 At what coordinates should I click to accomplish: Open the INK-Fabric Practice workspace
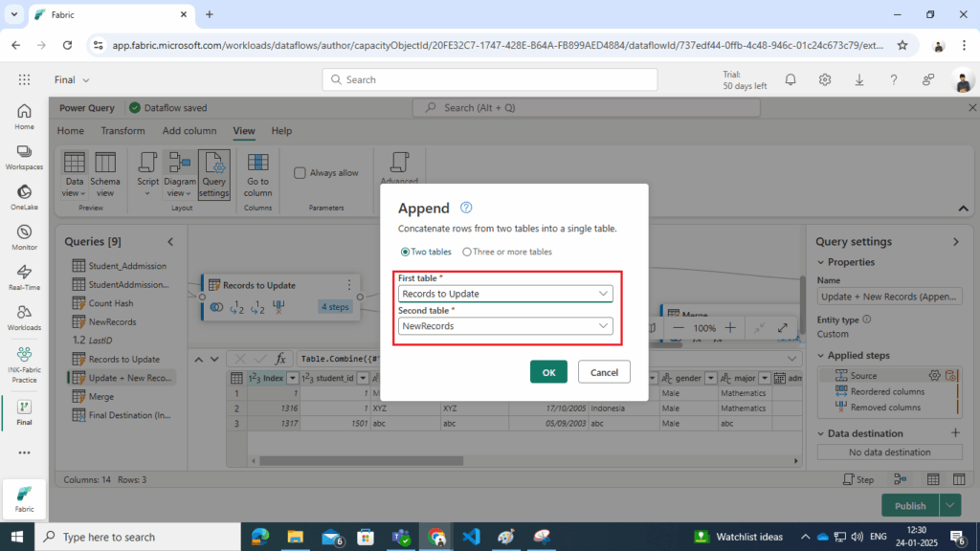[x=24, y=364]
